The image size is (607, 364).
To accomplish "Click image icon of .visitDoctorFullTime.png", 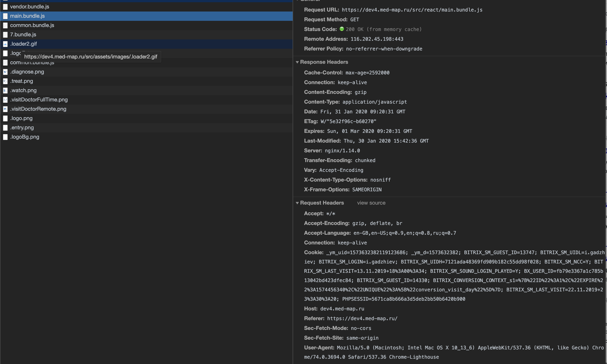I will (5, 100).
